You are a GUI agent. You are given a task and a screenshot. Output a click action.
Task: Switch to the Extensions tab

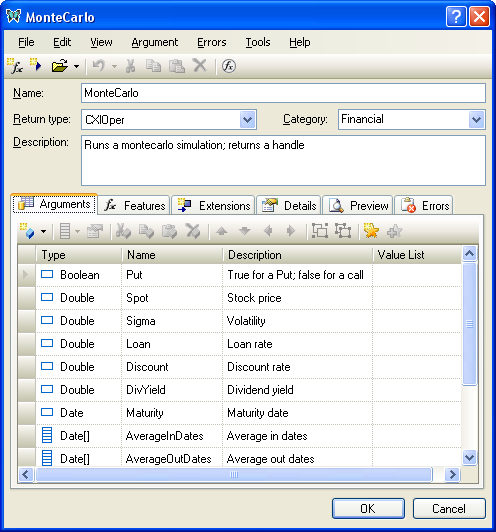coord(213,206)
